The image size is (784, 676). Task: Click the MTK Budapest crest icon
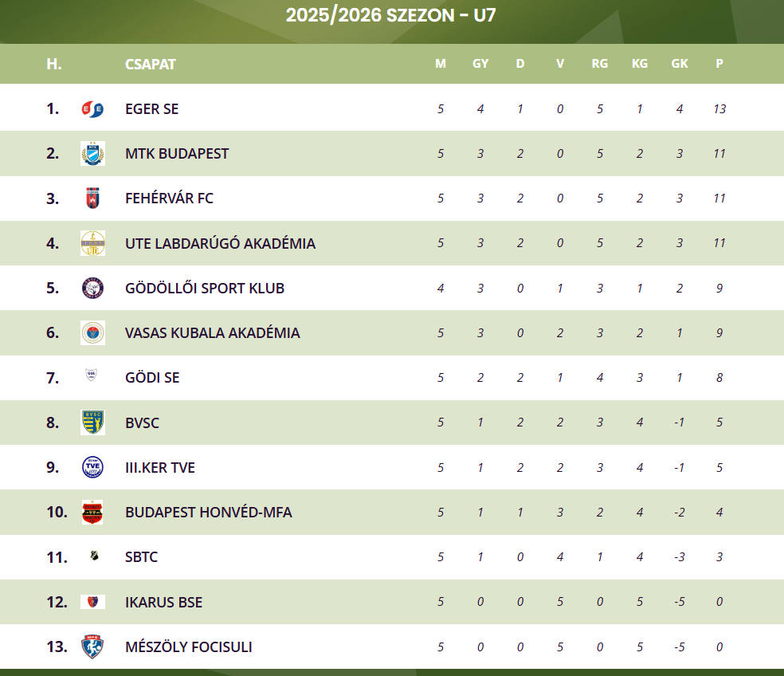[92, 154]
